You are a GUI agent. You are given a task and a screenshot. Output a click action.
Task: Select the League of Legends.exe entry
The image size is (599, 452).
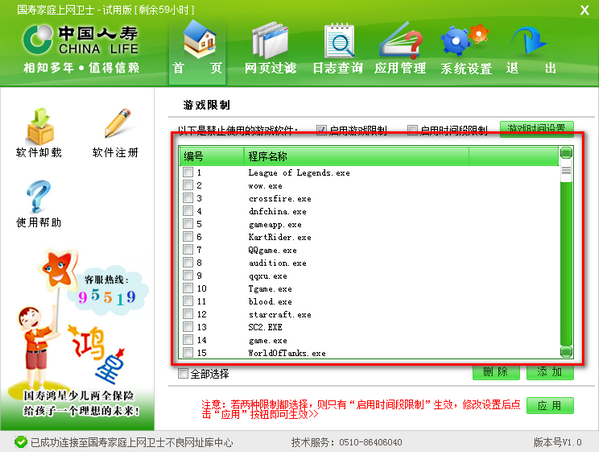tap(299, 173)
